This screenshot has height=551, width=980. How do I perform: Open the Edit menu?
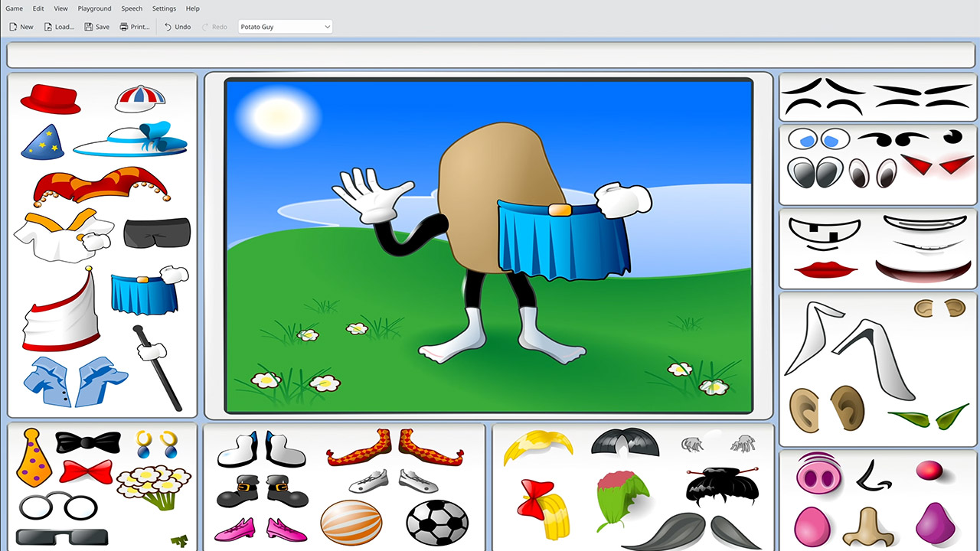pyautogui.click(x=38, y=8)
